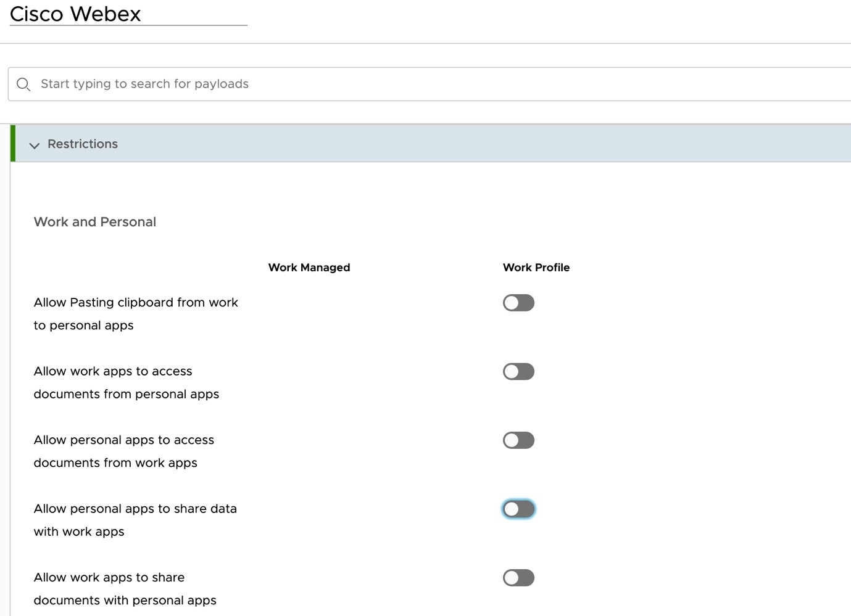
Task: Enable pasting clipboard from work to personal apps
Action: (x=518, y=303)
